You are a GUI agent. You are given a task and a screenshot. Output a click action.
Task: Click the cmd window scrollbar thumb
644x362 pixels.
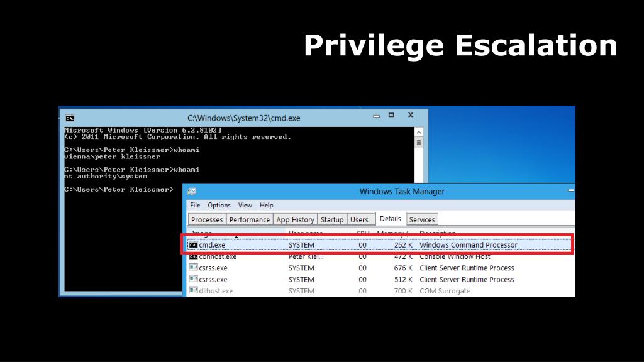pos(418,143)
